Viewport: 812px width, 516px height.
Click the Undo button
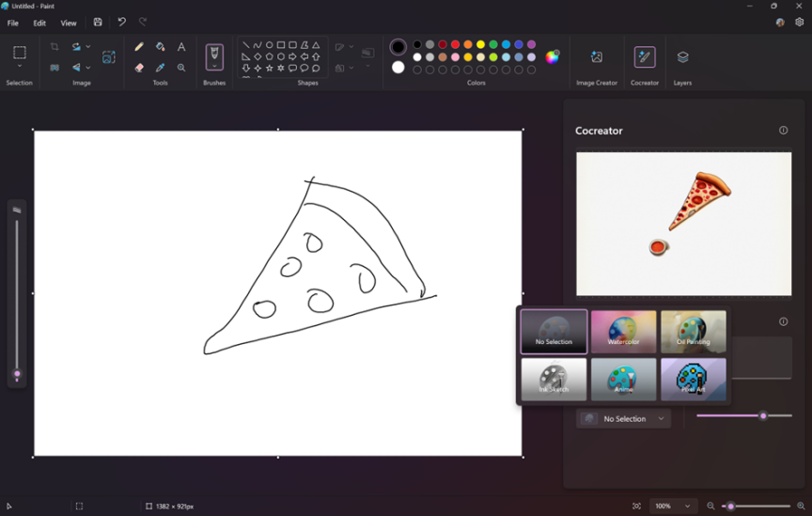tap(121, 22)
